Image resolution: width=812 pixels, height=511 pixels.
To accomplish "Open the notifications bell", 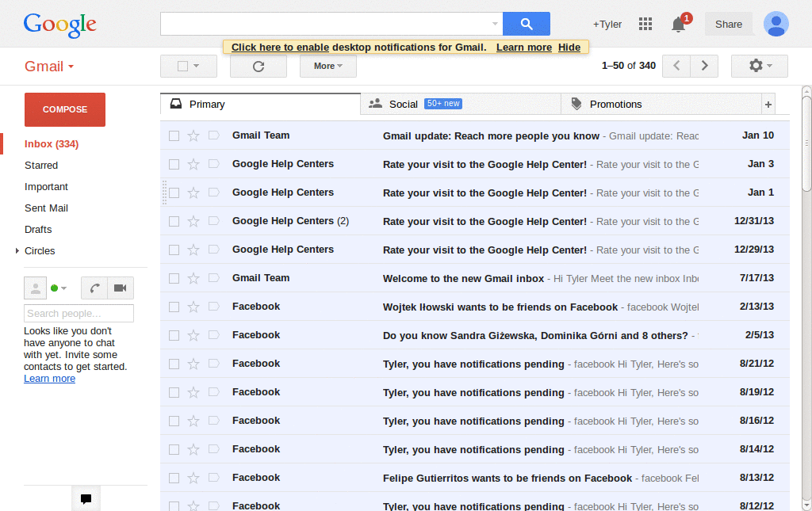I will (679, 25).
